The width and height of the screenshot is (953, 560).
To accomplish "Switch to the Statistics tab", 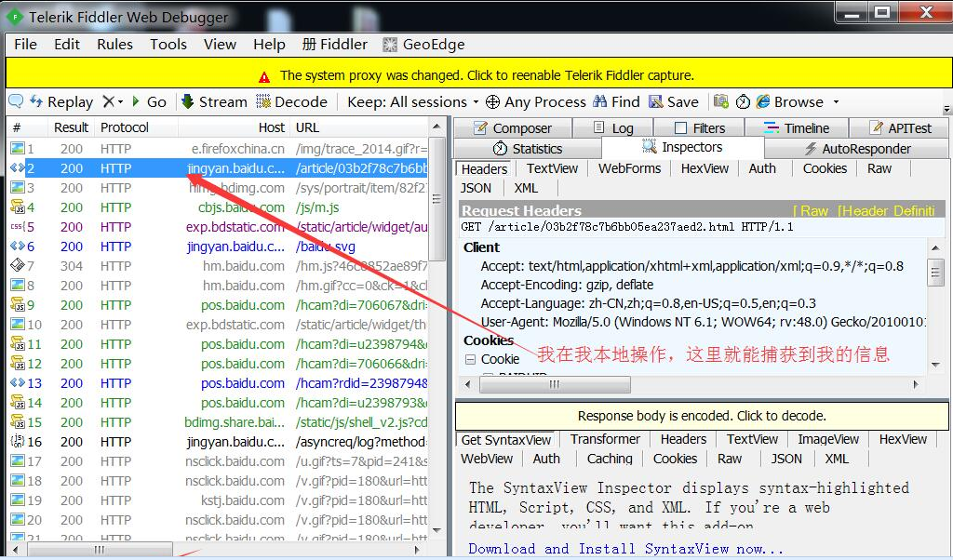I will pos(528,149).
